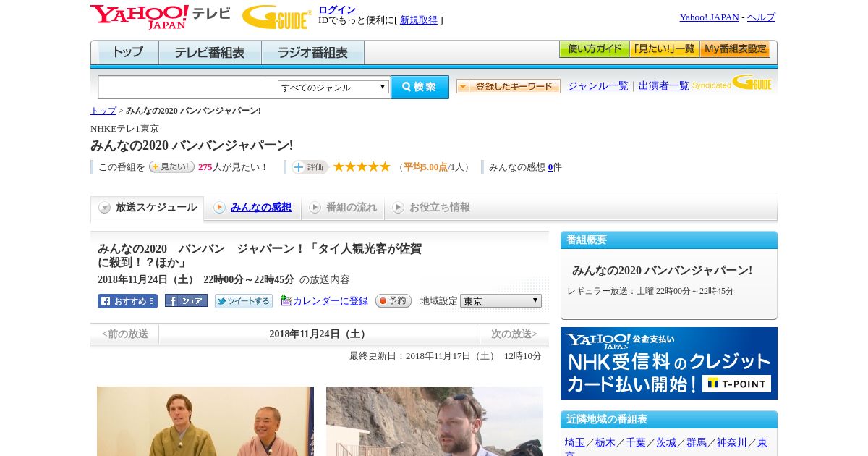Screen dimensions: 868x456
Task: Click the Facebook シェア button
Action: [x=186, y=300]
